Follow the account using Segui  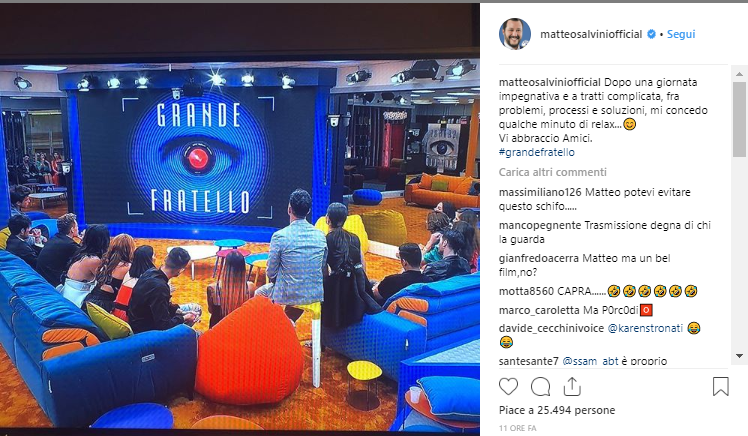coord(681,34)
